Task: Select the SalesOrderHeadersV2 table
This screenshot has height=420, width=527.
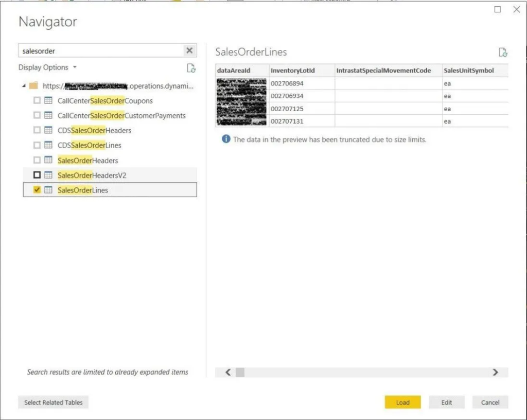Action: tap(92, 175)
